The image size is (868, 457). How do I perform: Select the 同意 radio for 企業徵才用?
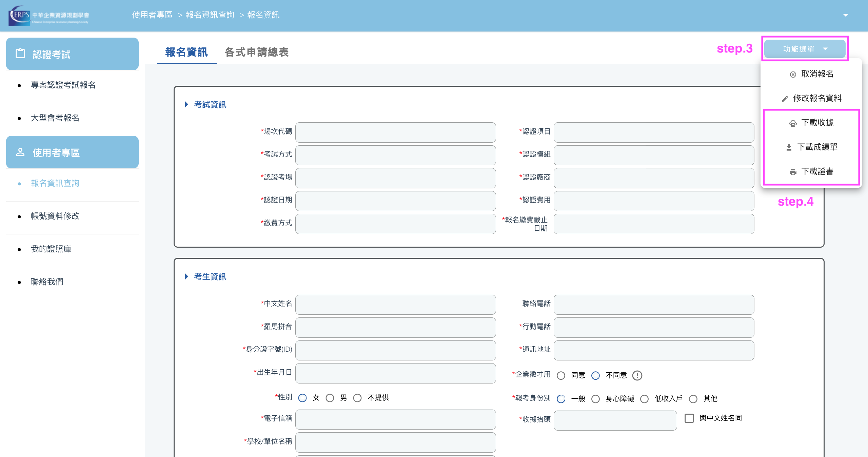pos(561,375)
